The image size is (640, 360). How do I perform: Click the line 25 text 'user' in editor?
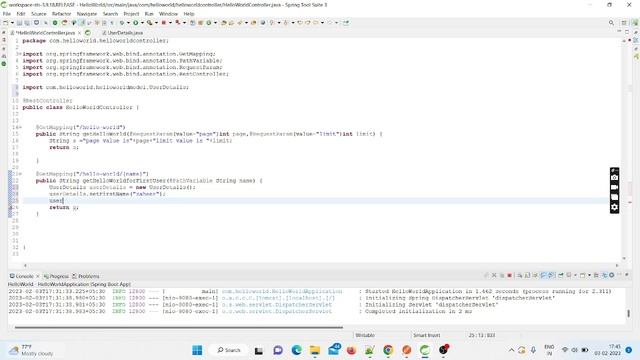56,200
